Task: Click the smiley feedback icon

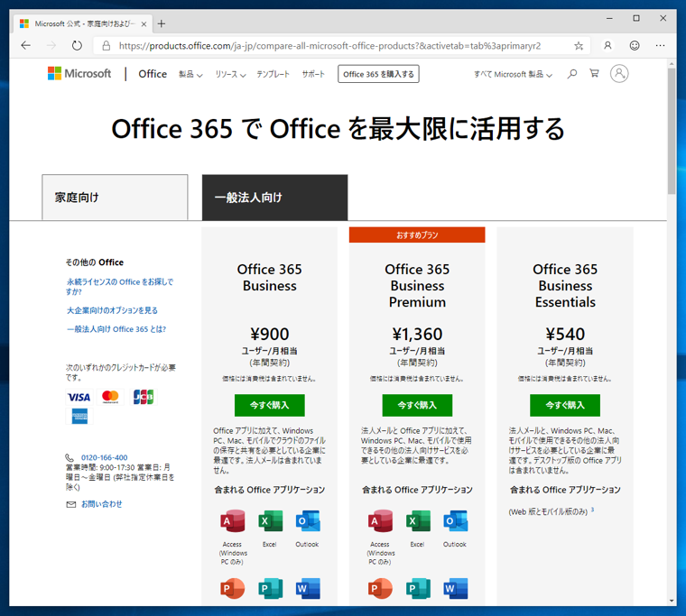Action: pos(635,45)
